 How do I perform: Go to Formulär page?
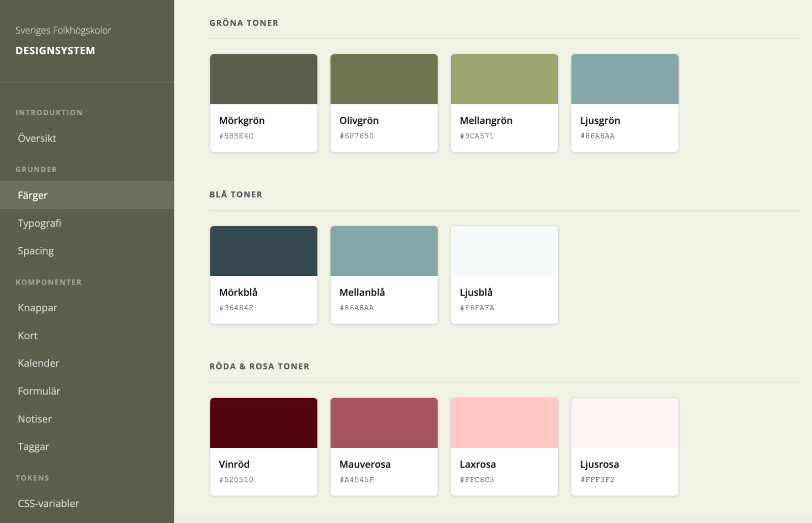point(87,391)
